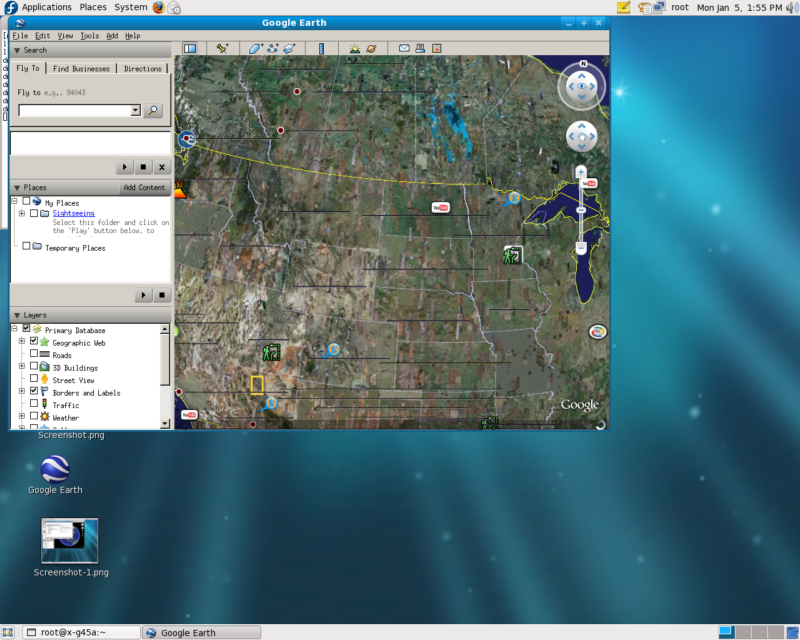800x640 pixels.
Task: Click the Email envelope toolbar icon
Action: click(404, 48)
